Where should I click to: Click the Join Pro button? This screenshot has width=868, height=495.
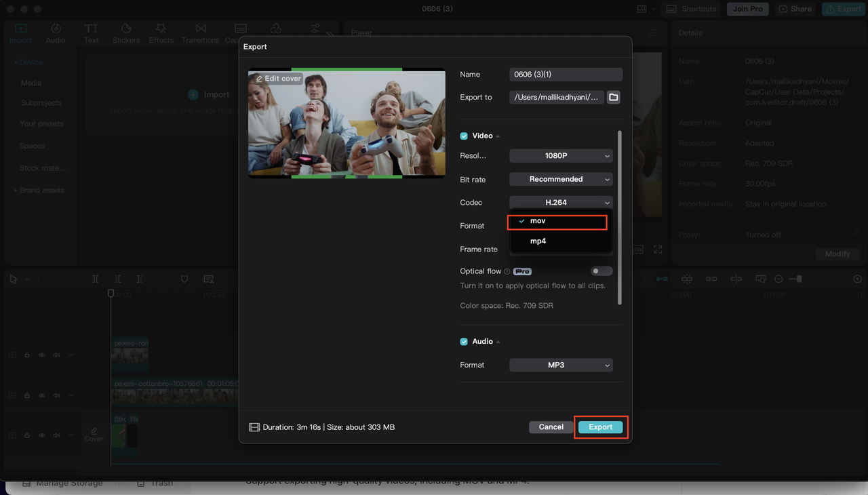click(747, 9)
